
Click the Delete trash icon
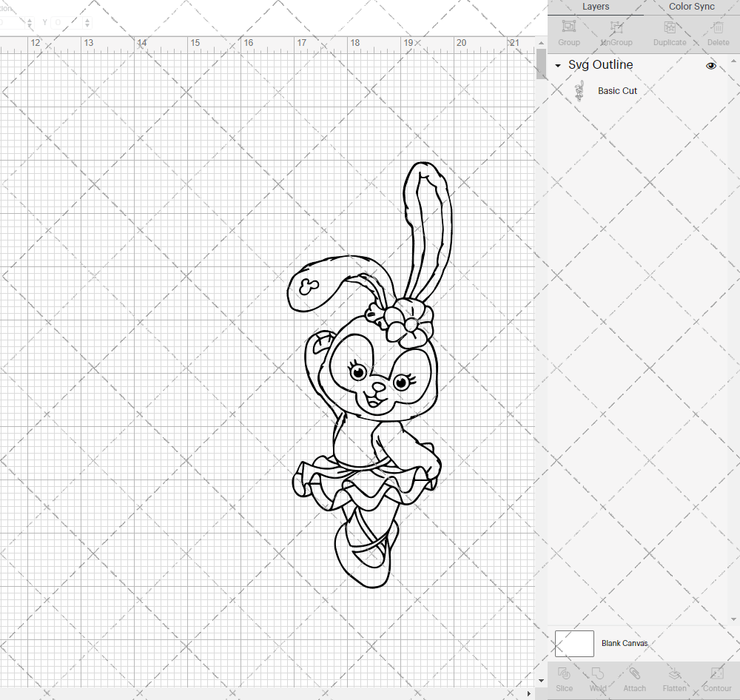(718, 27)
